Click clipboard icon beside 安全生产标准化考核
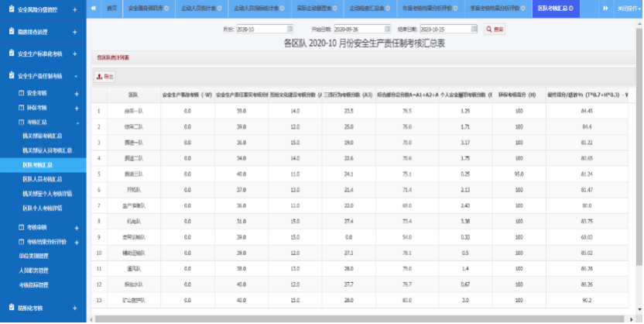Screen dimensions: 644x324 12,53
